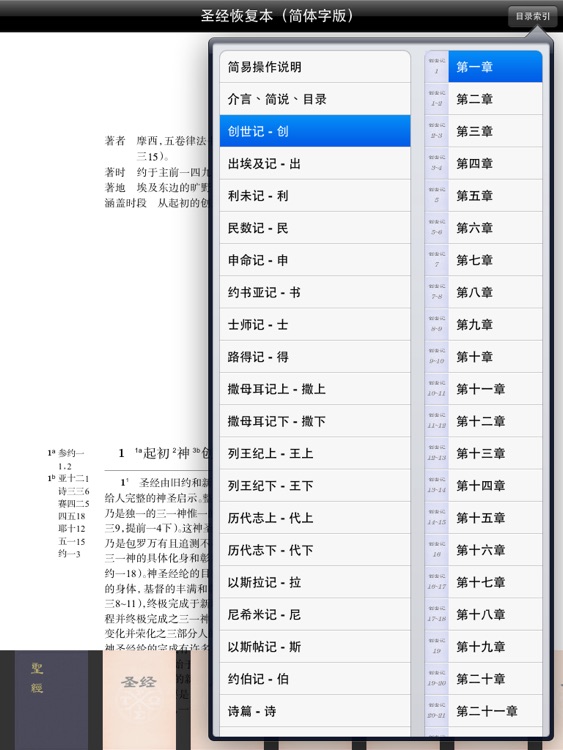Jump to chapter 第九章
Screen dimensions: 563x750
click(x=495, y=324)
